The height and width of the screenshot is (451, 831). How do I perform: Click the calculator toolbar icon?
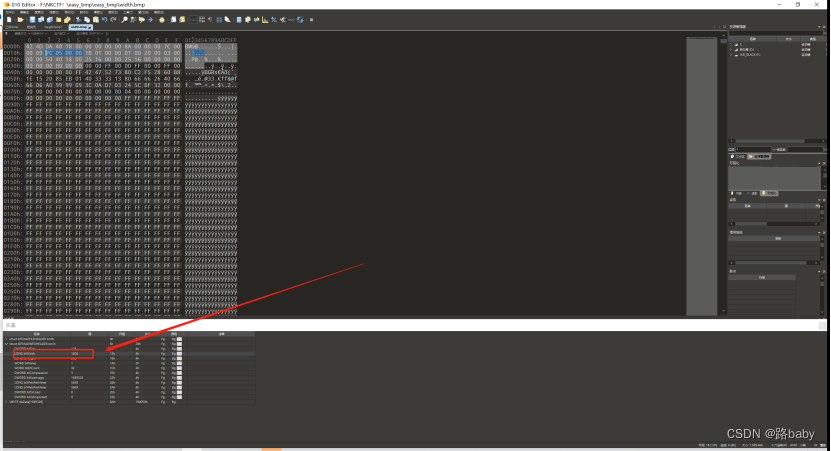(240, 20)
